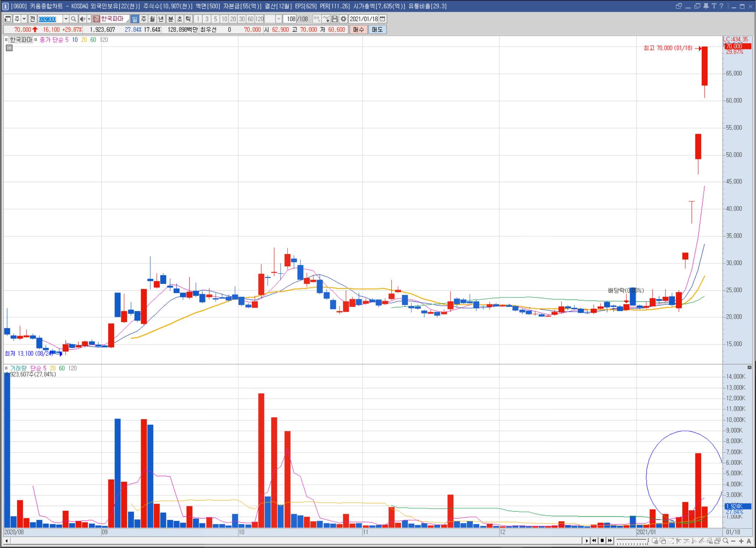Click the zoom-in plus icon at bottom
756x548 pixels.
click(741, 541)
